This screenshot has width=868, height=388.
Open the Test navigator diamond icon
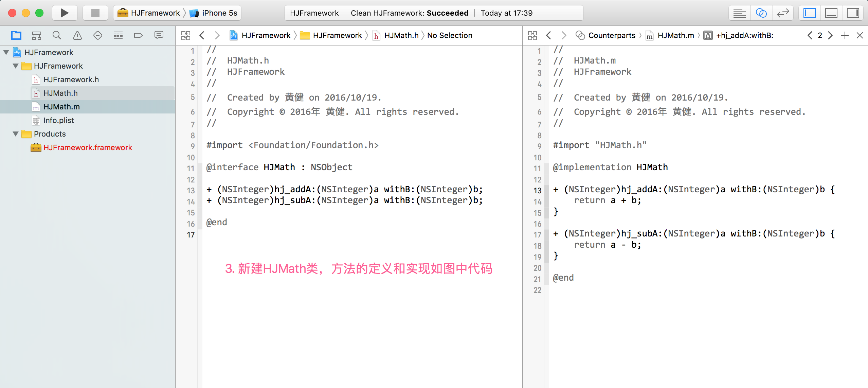point(98,35)
